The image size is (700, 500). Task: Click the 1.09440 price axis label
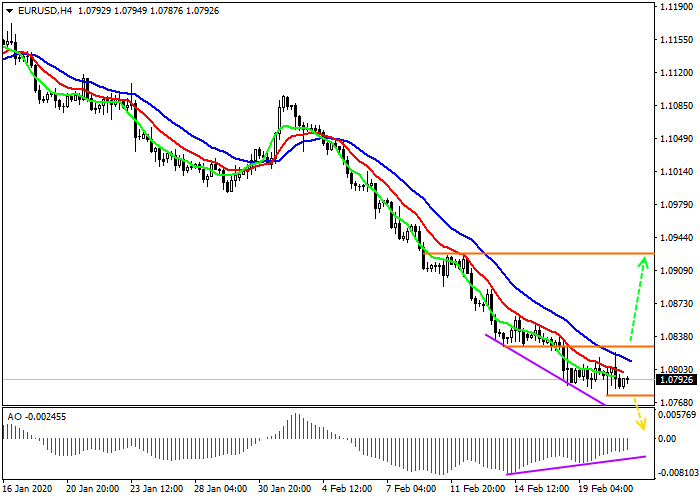coord(676,238)
